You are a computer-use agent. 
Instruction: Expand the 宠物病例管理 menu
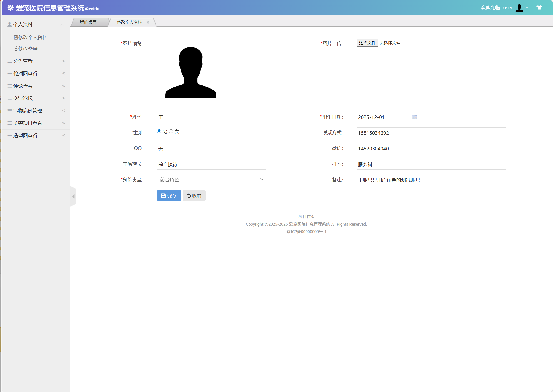pyautogui.click(x=36, y=111)
